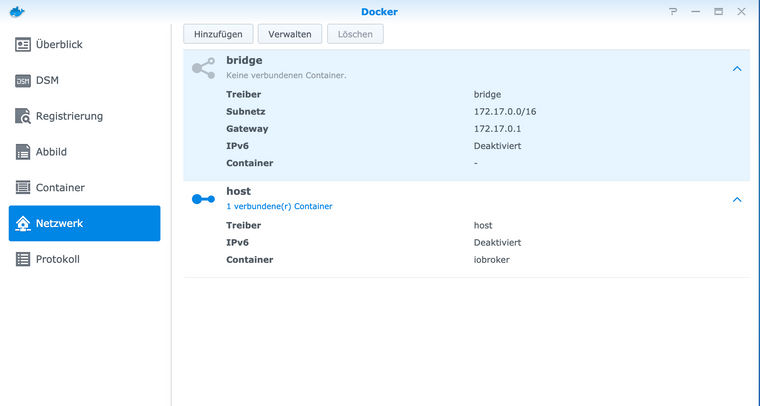Click the Docker whale icon in title bar
The image size is (760, 406).
pyautogui.click(x=17, y=12)
